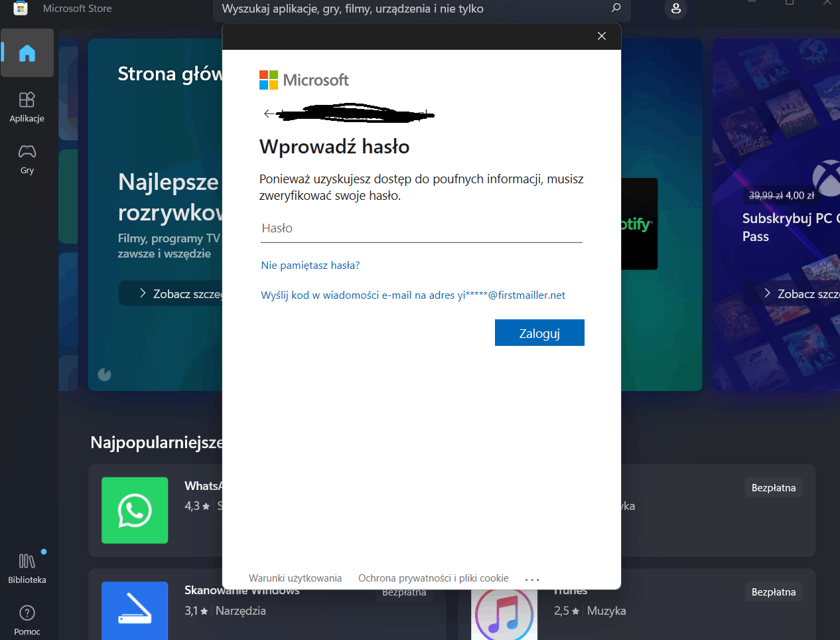Click the Bezpłatna button in the iTunes row
This screenshot has height=640, width=840.
tap(774, 592)
